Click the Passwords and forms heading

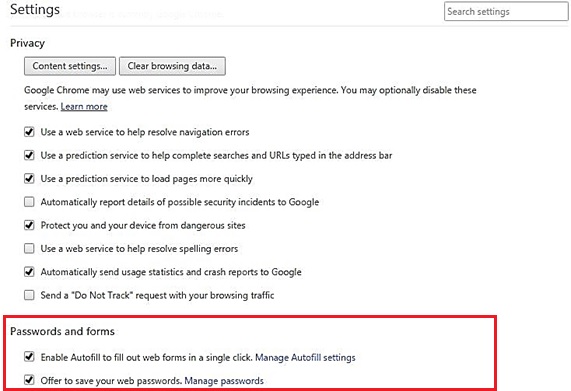[x=62, y=331]
